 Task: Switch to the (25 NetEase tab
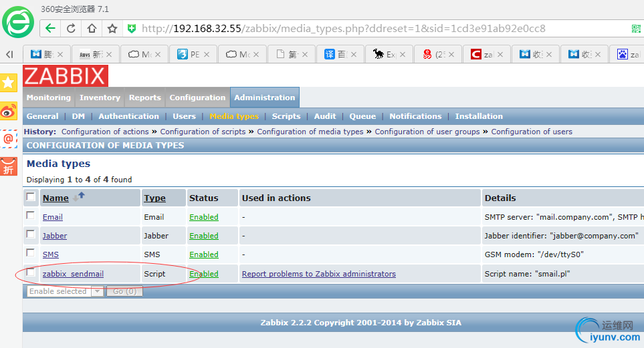438,54
